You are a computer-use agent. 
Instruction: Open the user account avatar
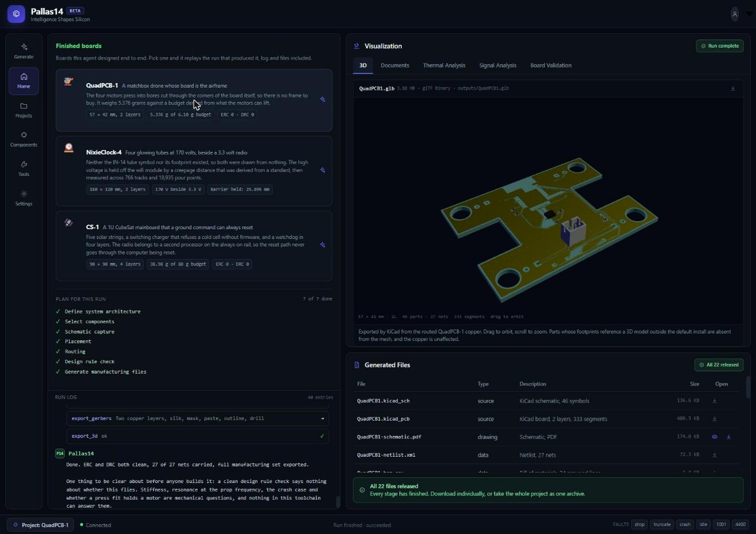pyautogui.click(x=734, y=14)
